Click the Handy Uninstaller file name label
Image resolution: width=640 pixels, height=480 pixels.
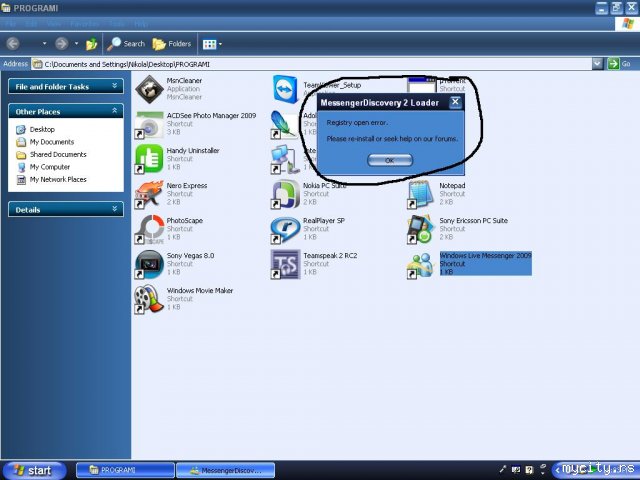(193, 151)
